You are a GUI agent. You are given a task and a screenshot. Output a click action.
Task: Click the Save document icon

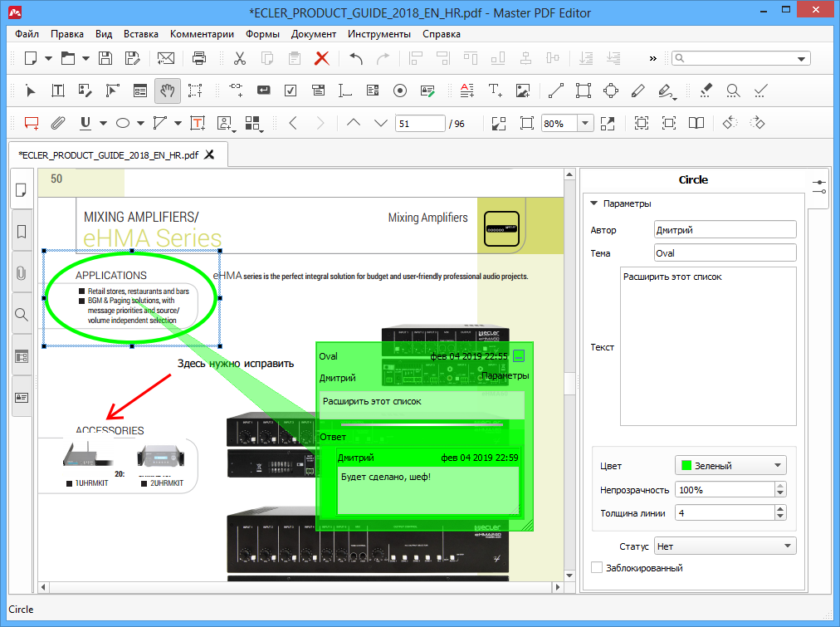105,58
